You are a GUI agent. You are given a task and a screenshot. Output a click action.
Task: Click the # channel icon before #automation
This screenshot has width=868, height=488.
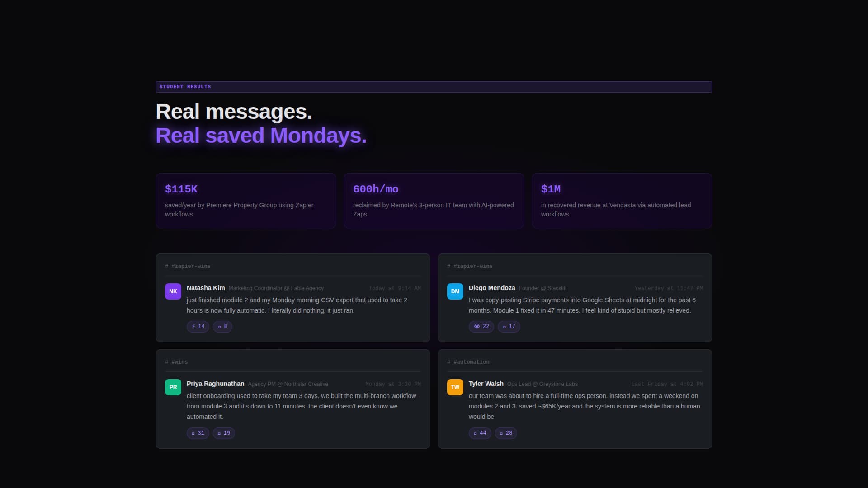coord(448,361)
